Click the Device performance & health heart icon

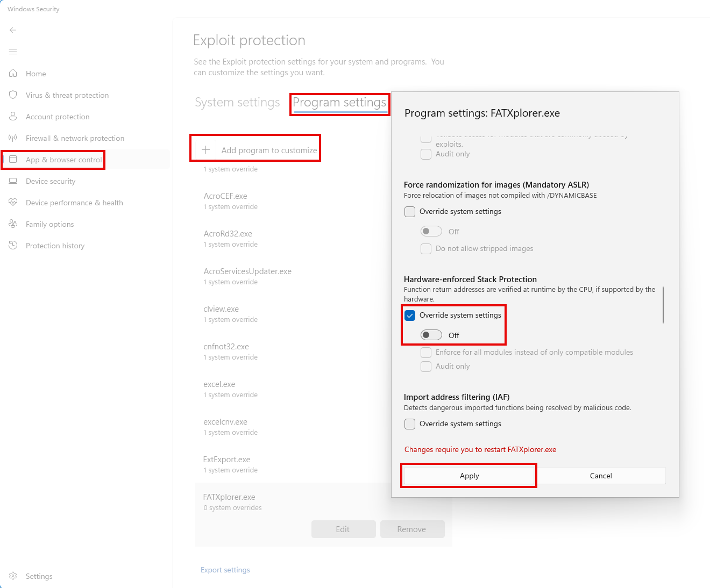tap(13, 202)
